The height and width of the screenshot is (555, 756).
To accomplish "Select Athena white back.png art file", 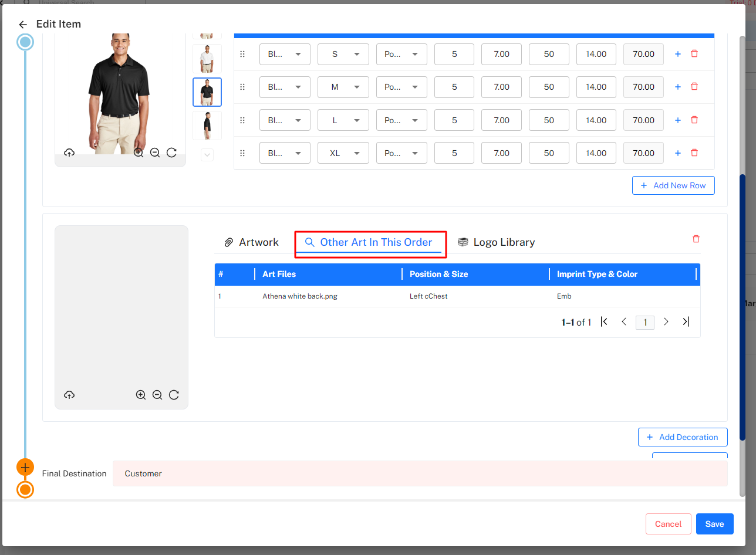I will (x=300, y=296).
